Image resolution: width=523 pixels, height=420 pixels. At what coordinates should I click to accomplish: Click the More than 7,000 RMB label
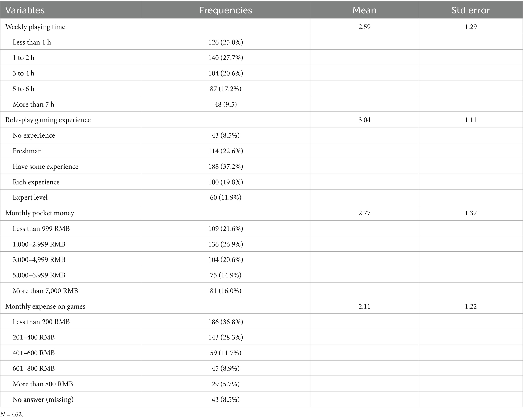pyautogui.click(x=45, y=291)
